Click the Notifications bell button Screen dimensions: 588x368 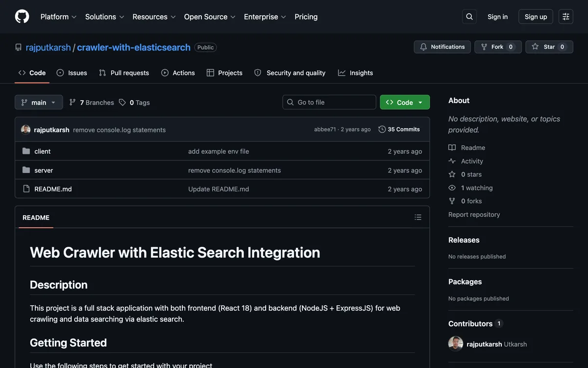tap(442, 47)
